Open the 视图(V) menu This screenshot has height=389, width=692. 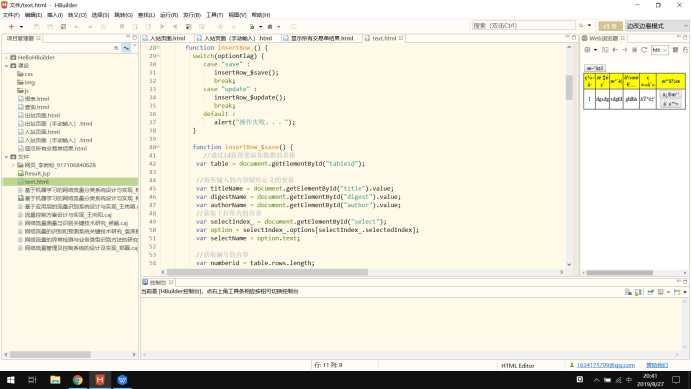(237, 15)
